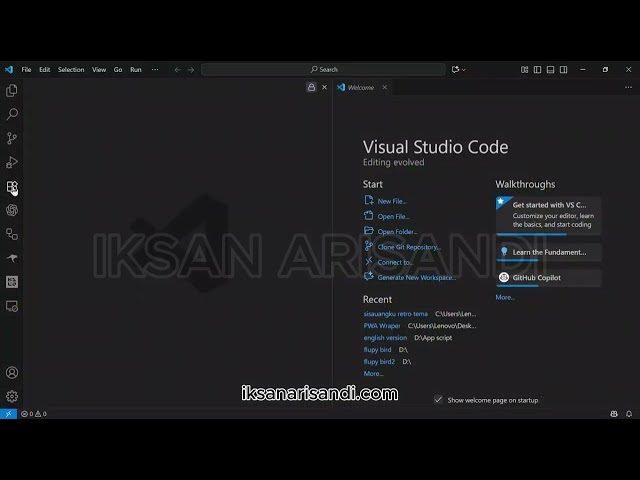Open the Run and Debug view
This screenshot has height=480, width=640.
click(x=12, y=162)
